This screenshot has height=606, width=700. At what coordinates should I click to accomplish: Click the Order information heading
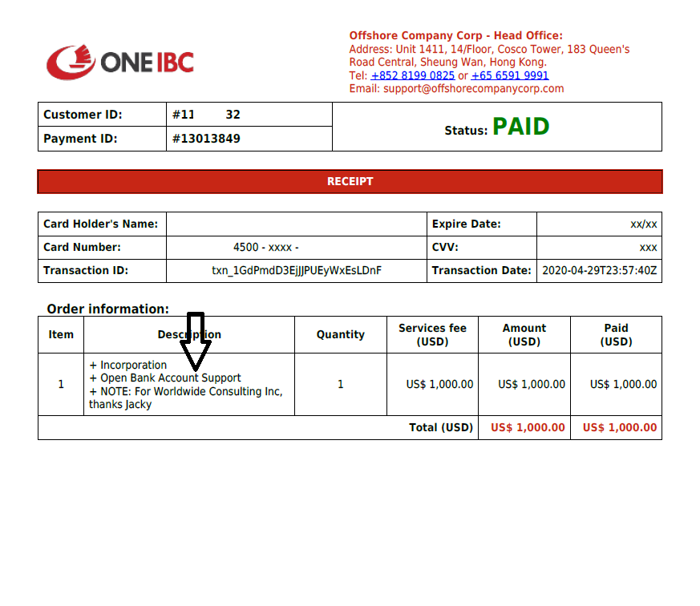(108, 309)
